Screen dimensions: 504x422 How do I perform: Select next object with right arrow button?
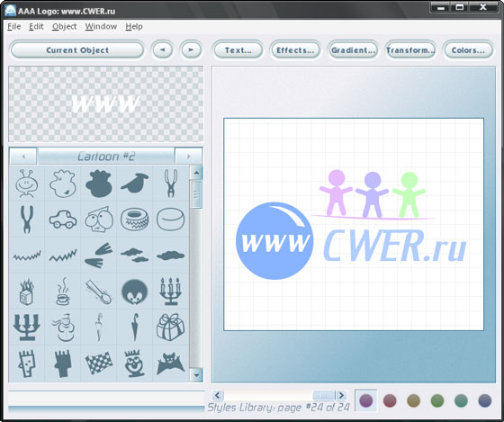click(191, 49)
